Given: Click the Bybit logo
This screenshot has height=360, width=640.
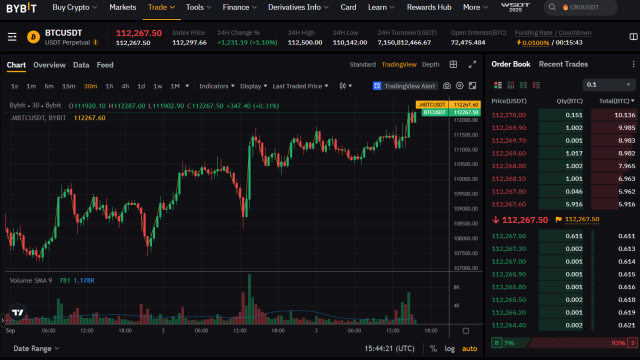Looking at the screenshot, I should (21, 7).
